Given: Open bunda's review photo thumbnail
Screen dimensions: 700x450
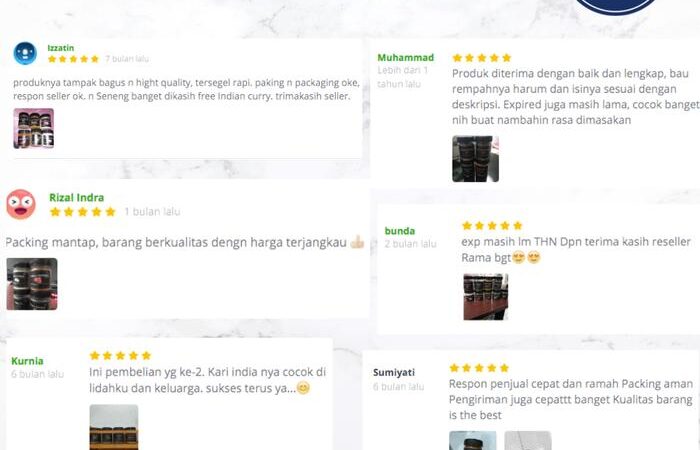Looking at the screenshot, I should 486,297.
